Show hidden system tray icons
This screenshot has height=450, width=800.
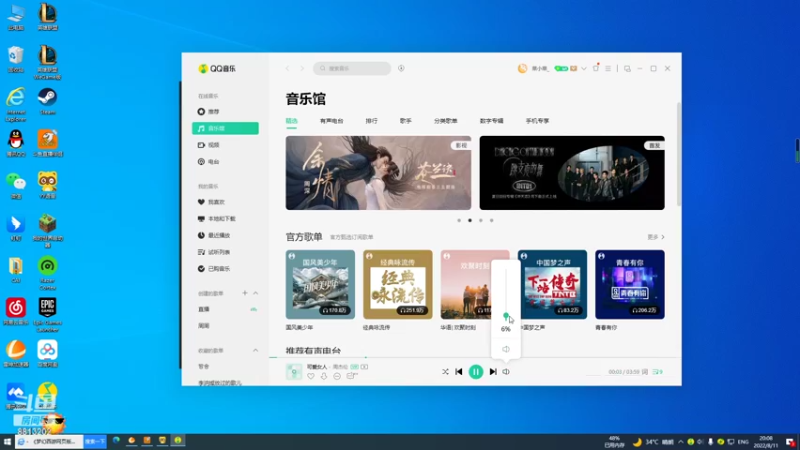coord(681,442)
